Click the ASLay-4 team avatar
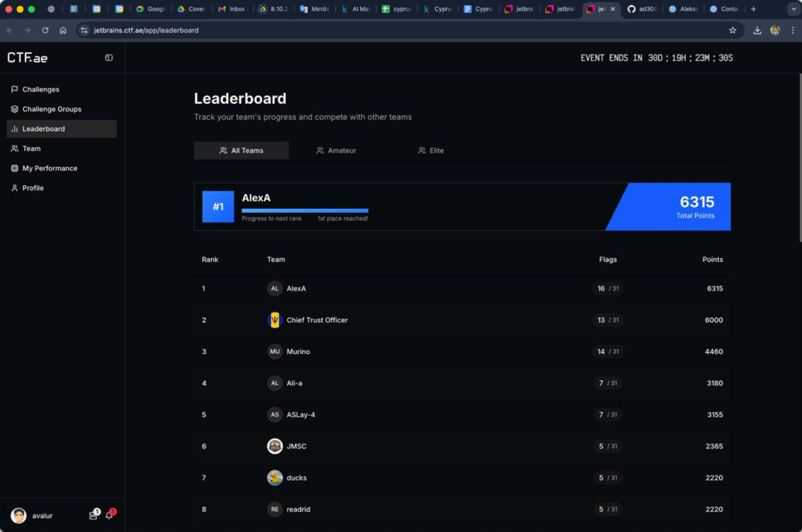The image size is (802, 532). (275, 415)
